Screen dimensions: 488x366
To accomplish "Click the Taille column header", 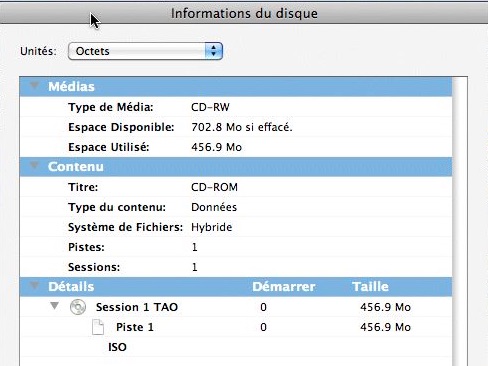I will coord(371,287).
